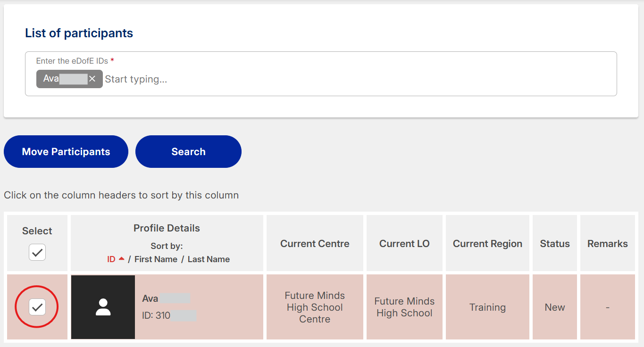Click the Current LO column header
644x347 pixels.
click(x=404, y=244)
